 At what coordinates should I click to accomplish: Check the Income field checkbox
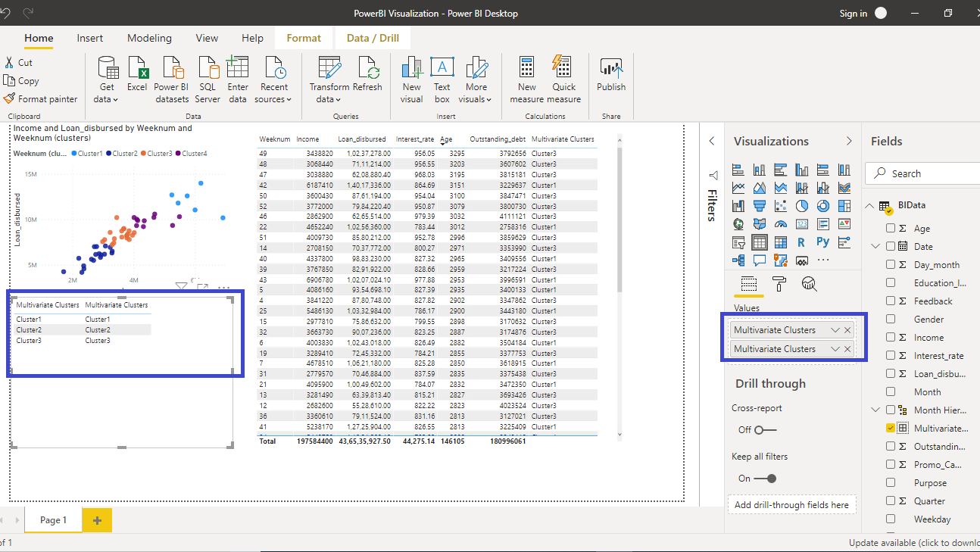(x=891, y=337)
